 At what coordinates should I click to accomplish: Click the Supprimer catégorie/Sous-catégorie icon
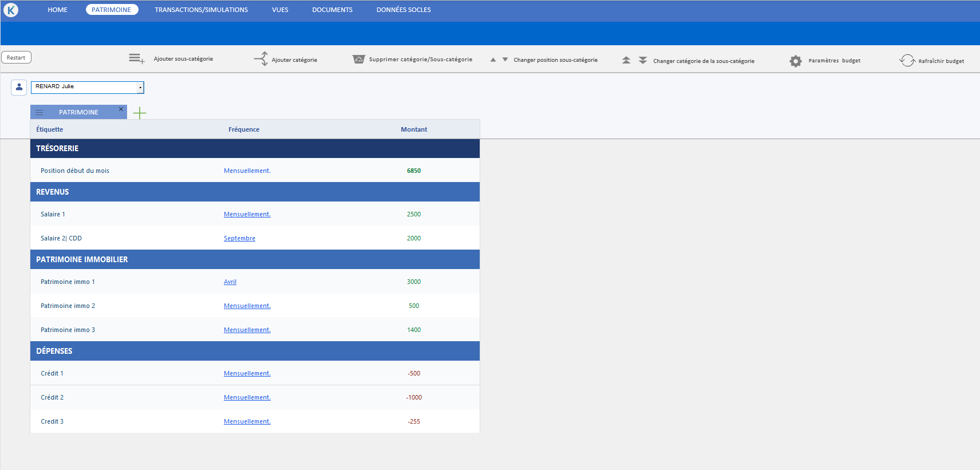pyautogui.click(x=359, y=60)
